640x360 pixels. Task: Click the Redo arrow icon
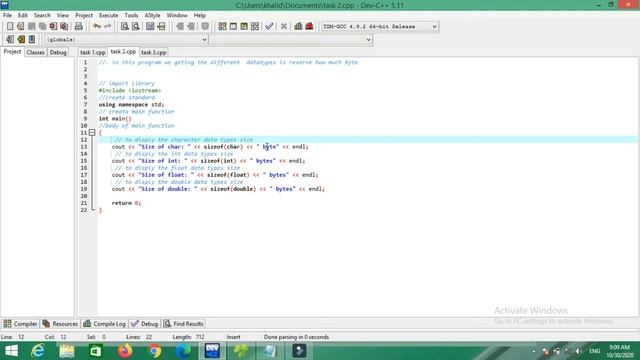pyautogui.click(x=107, y=27)
